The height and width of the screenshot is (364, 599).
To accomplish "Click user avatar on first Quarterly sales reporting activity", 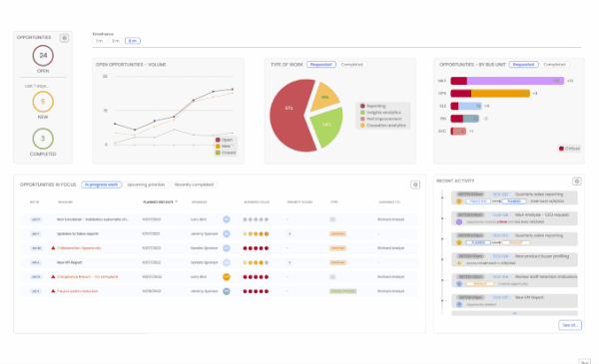I will click(x=459, y=201).
